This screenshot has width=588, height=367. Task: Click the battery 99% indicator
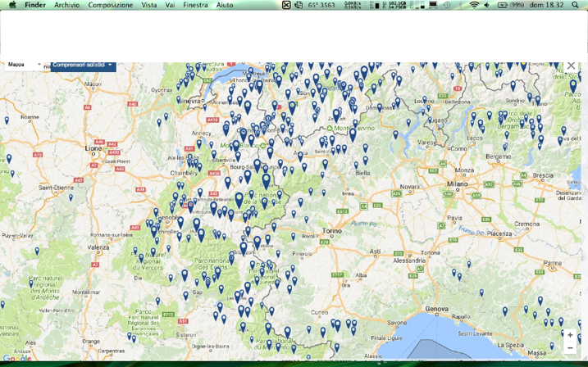(x=510, y=5)
